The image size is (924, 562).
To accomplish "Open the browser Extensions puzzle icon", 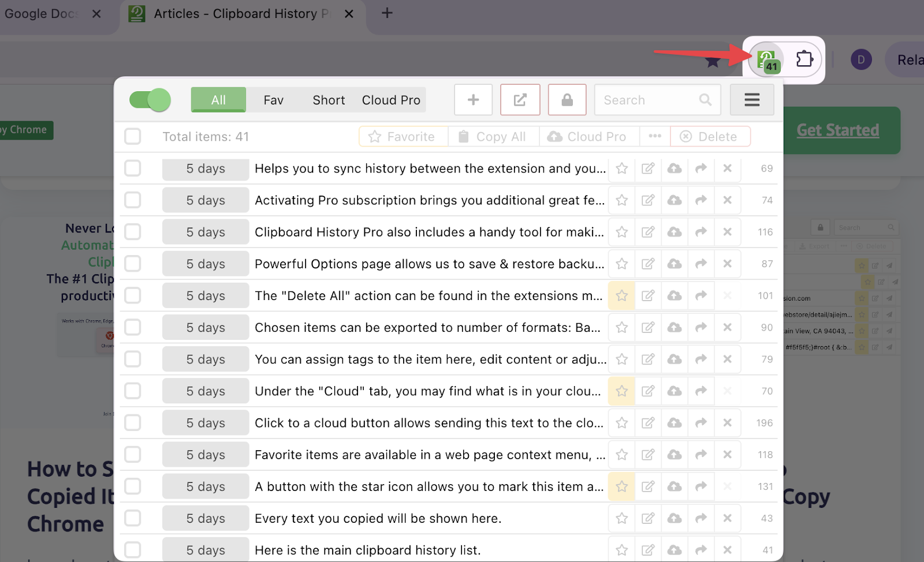I will 804,59.
